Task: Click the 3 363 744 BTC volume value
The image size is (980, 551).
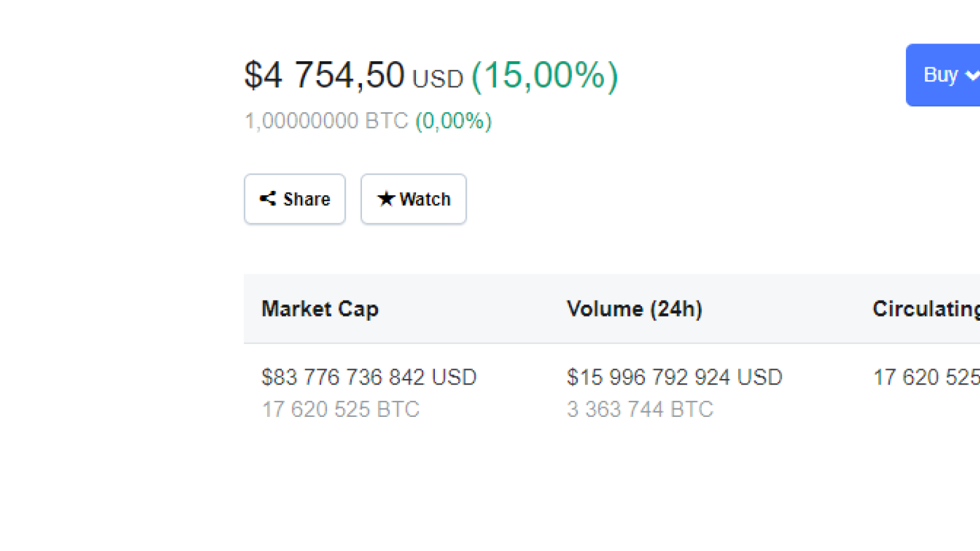Action: pyautogui.click(x=640, y=409)
